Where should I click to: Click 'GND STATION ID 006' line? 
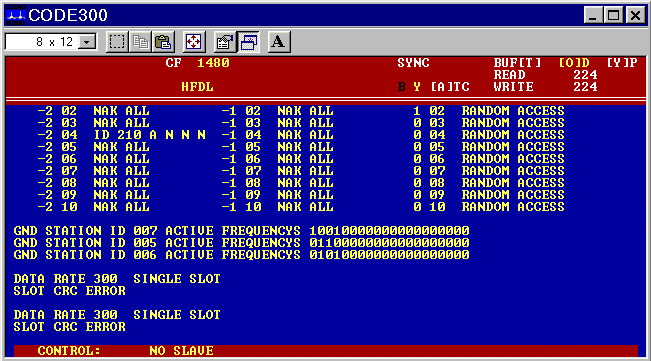tap(241, 255)
